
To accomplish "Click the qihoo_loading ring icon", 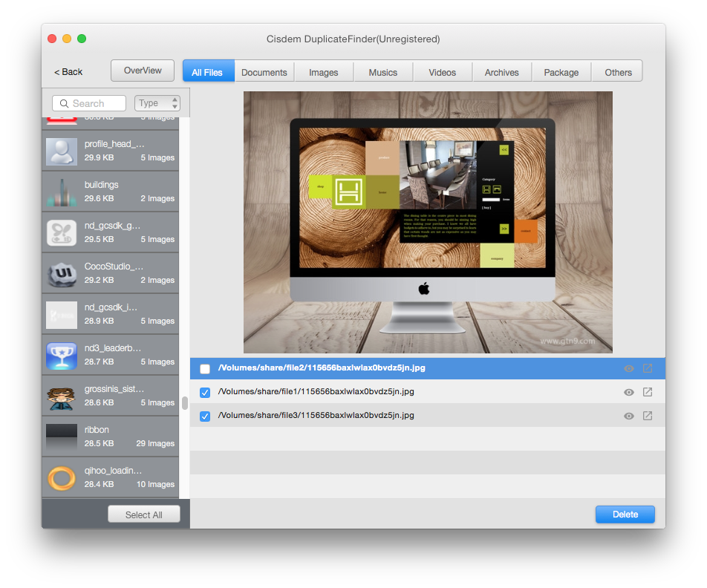I will (x=61, y=477).
